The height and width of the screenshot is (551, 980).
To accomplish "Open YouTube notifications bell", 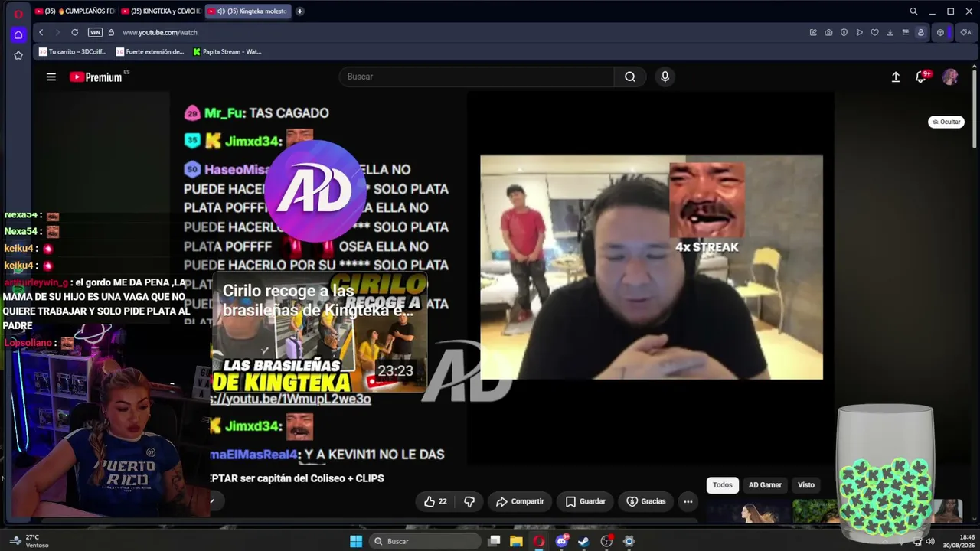I will click(x=921, y=77).
